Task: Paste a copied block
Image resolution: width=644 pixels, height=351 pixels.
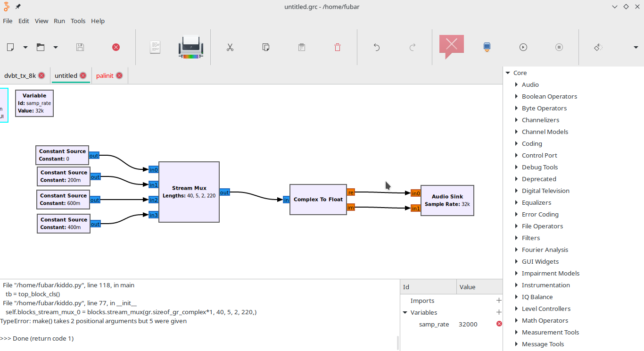Action: click(x=301, y=47)
